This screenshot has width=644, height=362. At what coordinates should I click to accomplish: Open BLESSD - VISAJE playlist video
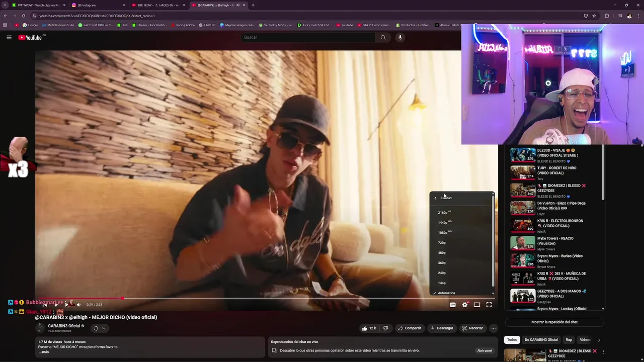(556, 154)
